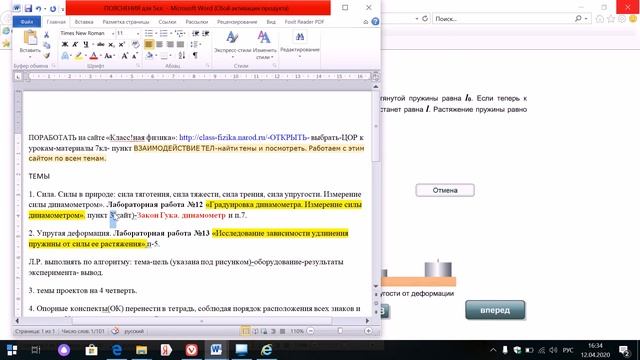Toggle italic formatting (К)
The height and width of the screenshot is (360, 640).
[x=75, y=44]
